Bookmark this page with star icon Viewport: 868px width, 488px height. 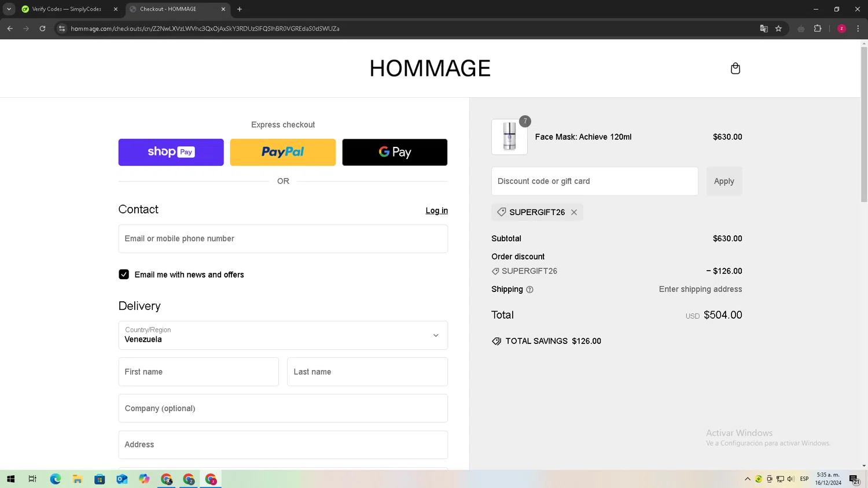(x=779, y=28)
